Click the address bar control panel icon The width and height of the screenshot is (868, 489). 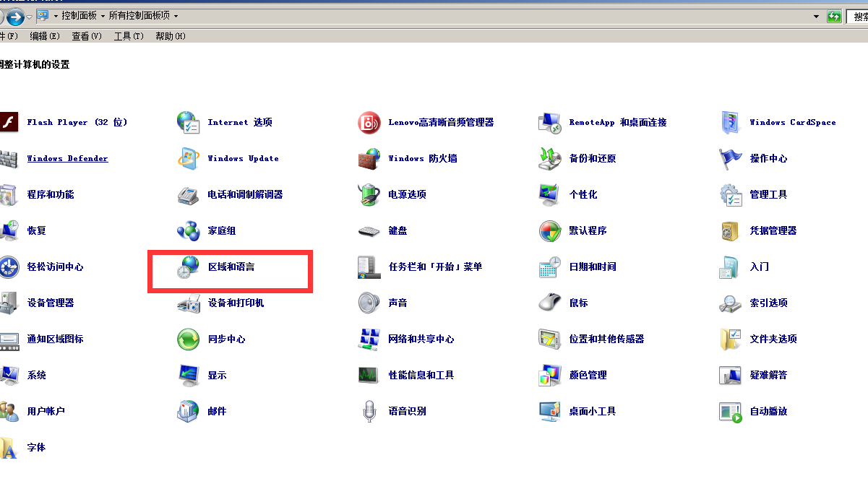point(43,15)
